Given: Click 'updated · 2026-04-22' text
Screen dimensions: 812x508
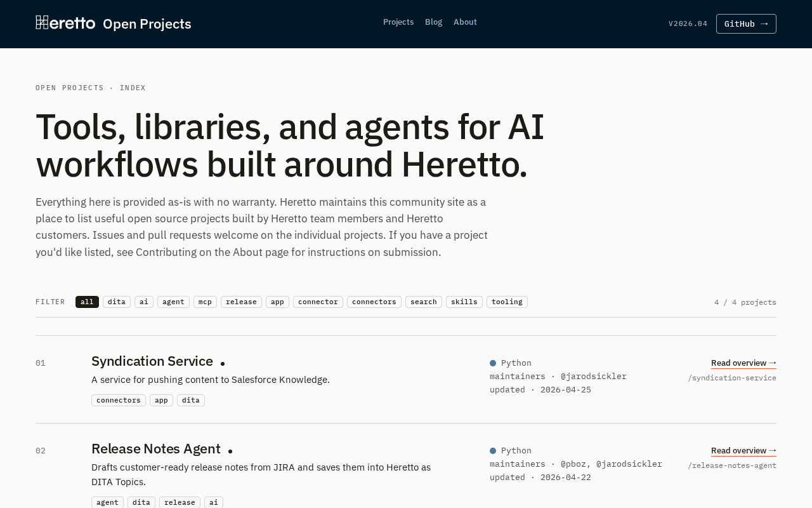Looking at the screenshot, I should (x=540, y=478).
